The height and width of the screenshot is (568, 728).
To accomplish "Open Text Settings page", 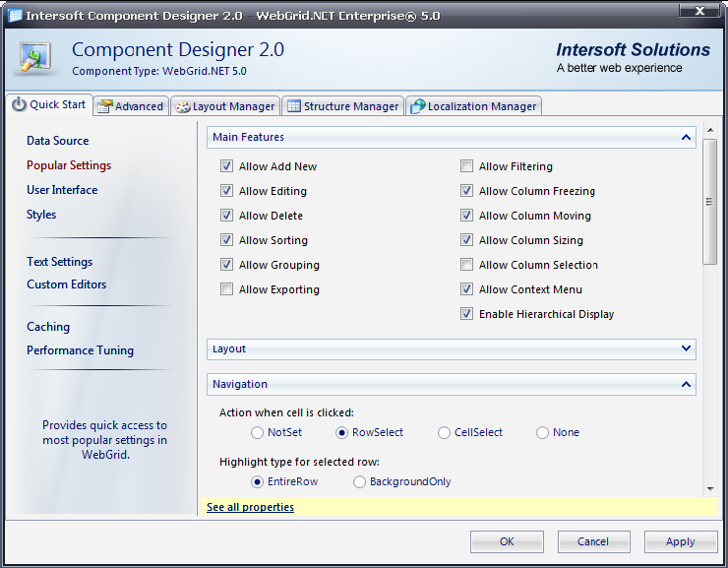I will 59,262.
